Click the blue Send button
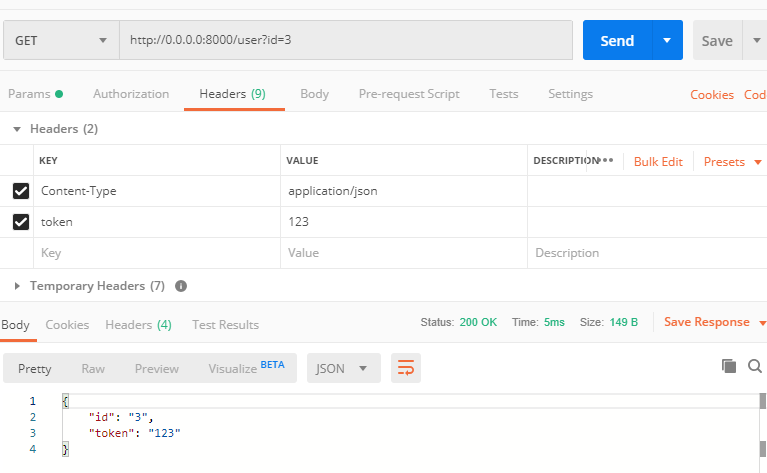Screen dimensions: 767x473 point(616,41)
